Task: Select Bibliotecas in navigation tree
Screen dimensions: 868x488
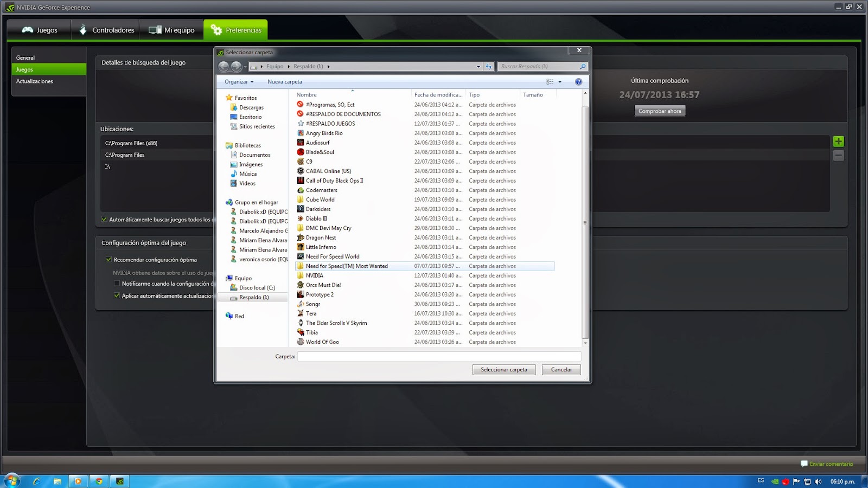Action: [248, 145]
